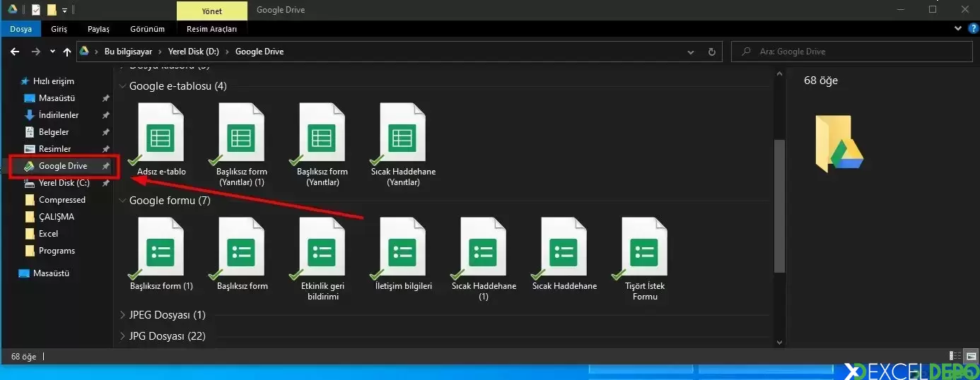Select Başlıksız form (Yanıtlar) spreadsheet
The height and width of the screenshot is (380, 980).
(322, 144)
